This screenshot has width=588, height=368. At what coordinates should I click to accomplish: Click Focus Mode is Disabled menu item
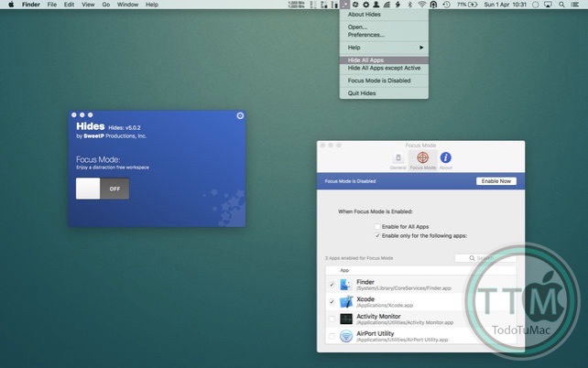point(384,81)
